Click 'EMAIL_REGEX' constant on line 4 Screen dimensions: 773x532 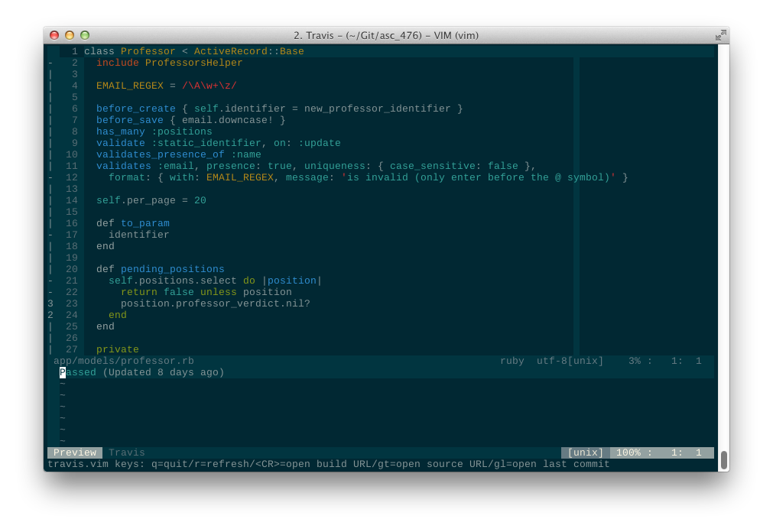[x=130, y=86]
